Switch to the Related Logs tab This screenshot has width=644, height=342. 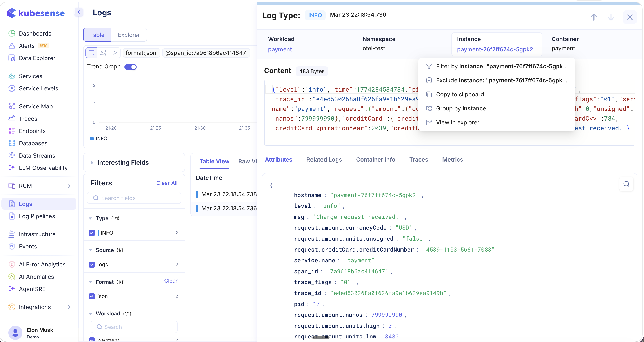pos(324,160)
